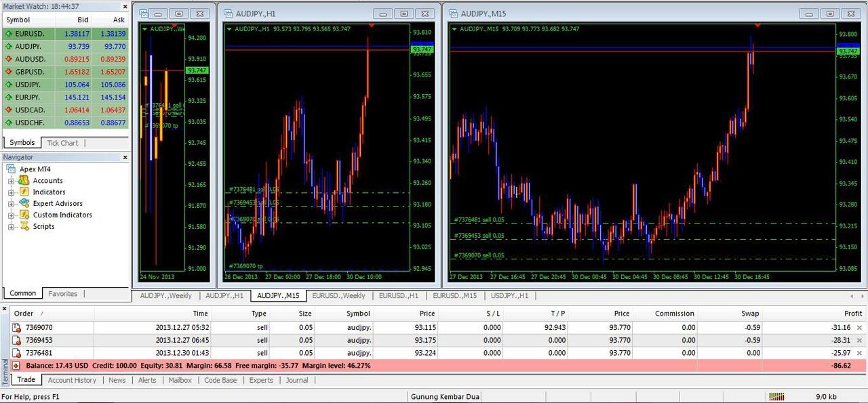Screen dimensions: 868x403
Task: Click the balance row arrow icon in Terminal
Action: [16, 366]
